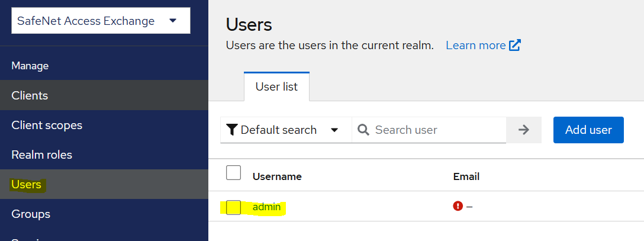
Task: Check the checkbox for admin user row
Action: [234, 207]
